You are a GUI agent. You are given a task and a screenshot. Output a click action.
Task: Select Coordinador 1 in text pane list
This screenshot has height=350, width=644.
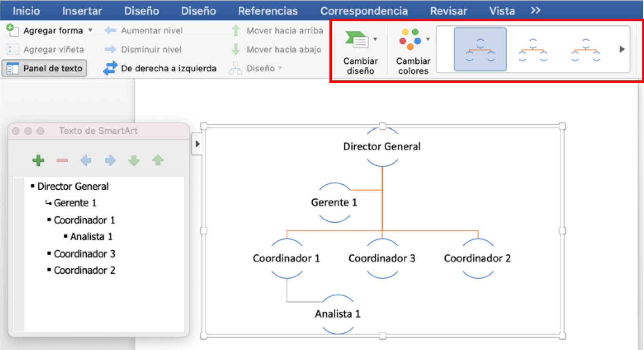84,220
